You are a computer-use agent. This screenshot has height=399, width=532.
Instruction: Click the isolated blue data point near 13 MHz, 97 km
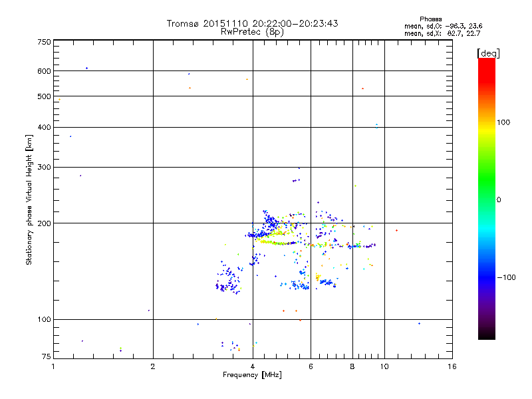[x=420, y=324]
